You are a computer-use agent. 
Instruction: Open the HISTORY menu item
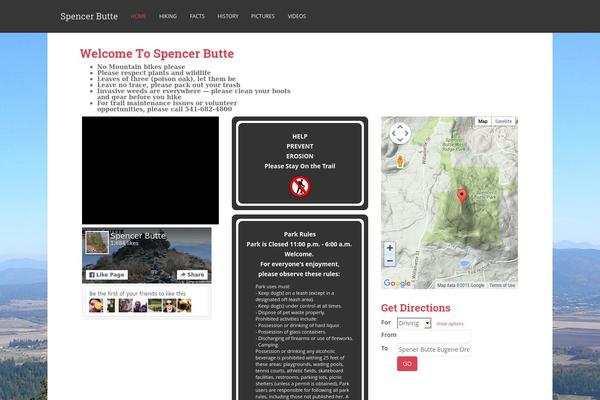coord(228,16)
